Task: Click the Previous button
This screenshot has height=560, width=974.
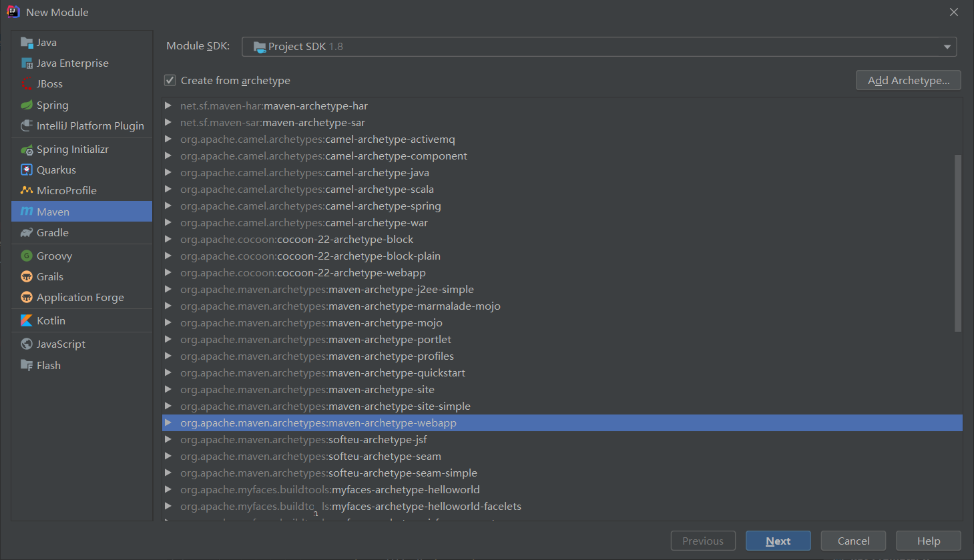Action: pos(703,541)
